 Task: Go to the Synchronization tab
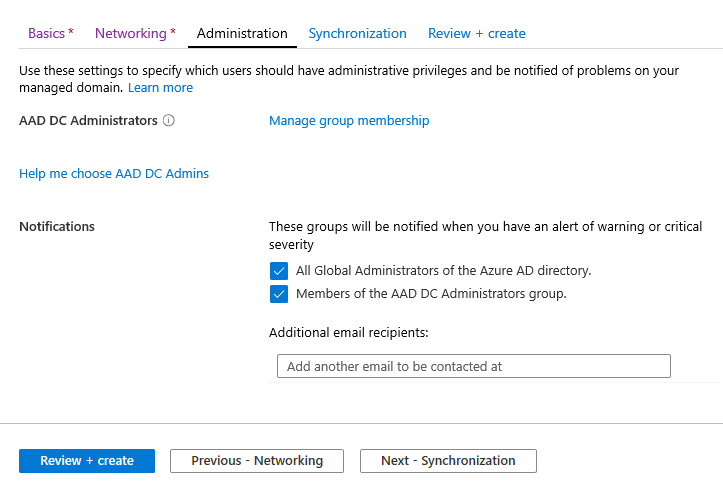357,33
